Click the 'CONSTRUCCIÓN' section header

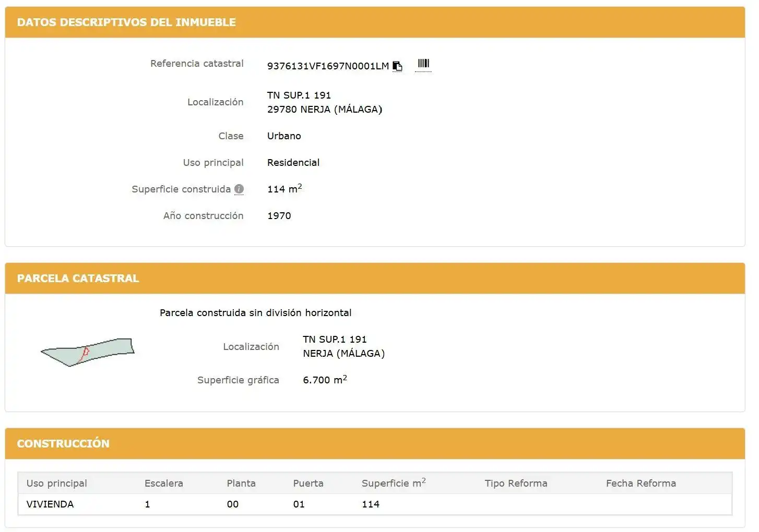click(63, 444)
